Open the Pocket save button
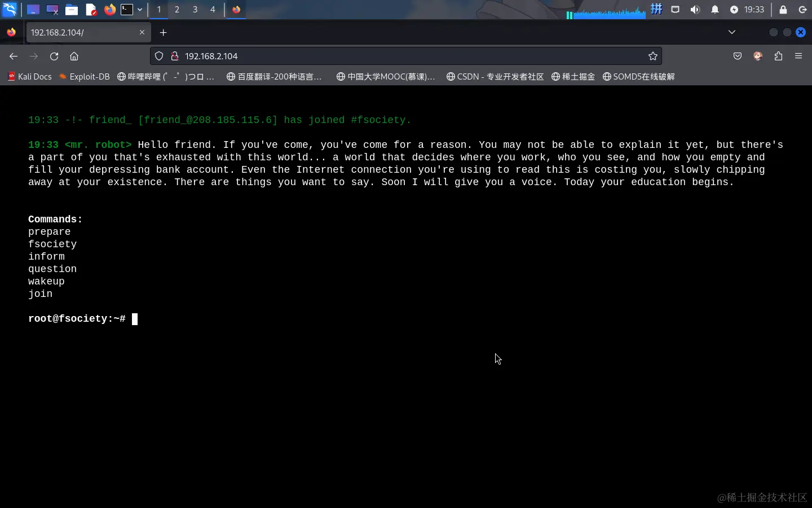 [x=738, y=56]
